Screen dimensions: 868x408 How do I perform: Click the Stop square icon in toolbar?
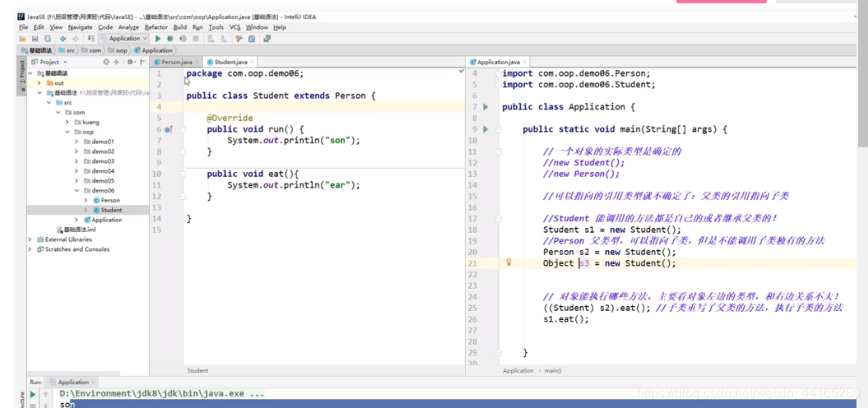click(196, 39)
